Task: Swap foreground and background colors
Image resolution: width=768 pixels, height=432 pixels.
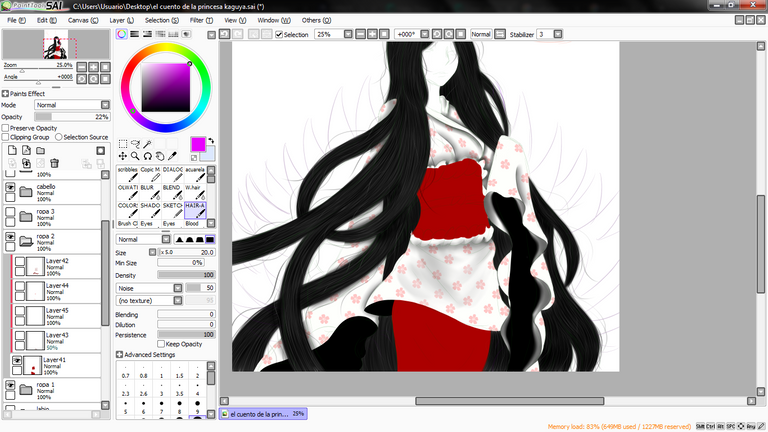Action: [211, 141]
